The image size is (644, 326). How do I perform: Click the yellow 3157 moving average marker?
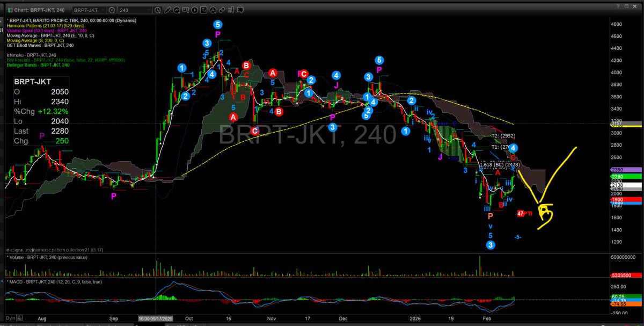click(625, 124)
